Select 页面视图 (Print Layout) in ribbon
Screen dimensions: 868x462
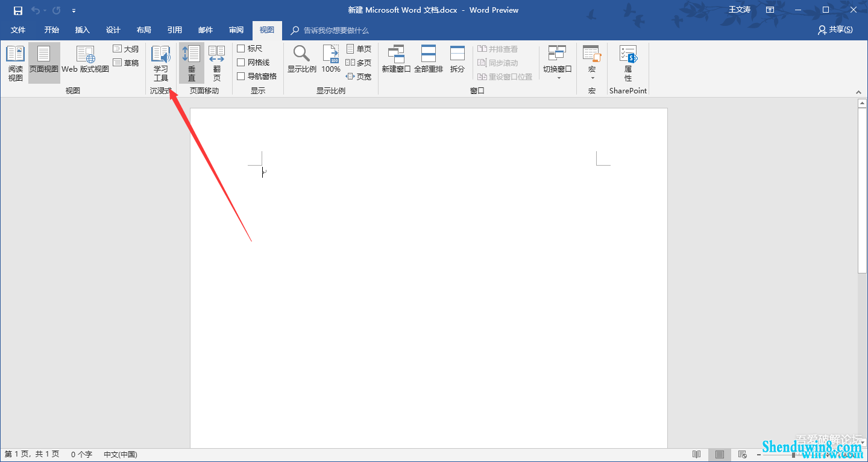pyautogui.click(x=44, y=63)
